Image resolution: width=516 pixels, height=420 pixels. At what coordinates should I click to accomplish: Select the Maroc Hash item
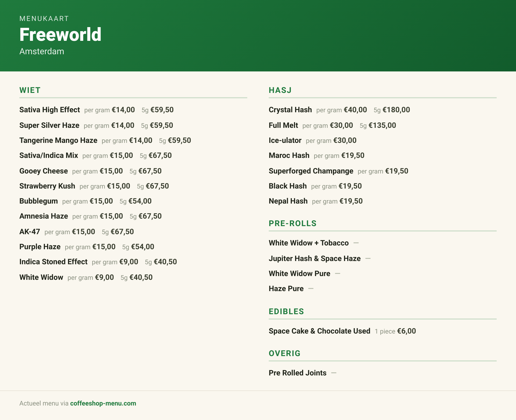pyautogui.click(x=289, y=155)
